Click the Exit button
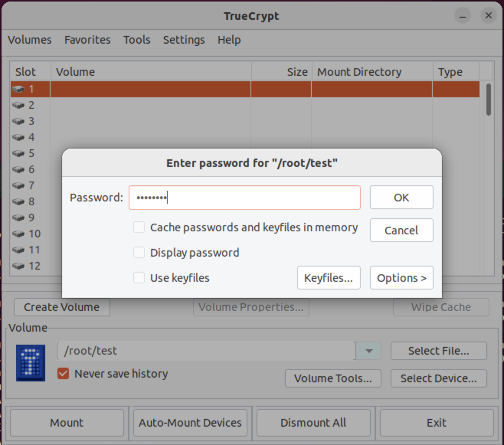 coord(437,423)
